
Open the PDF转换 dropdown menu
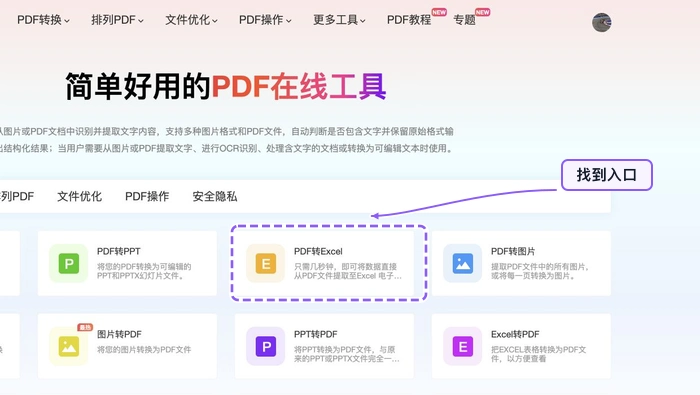tap(43, 20)
